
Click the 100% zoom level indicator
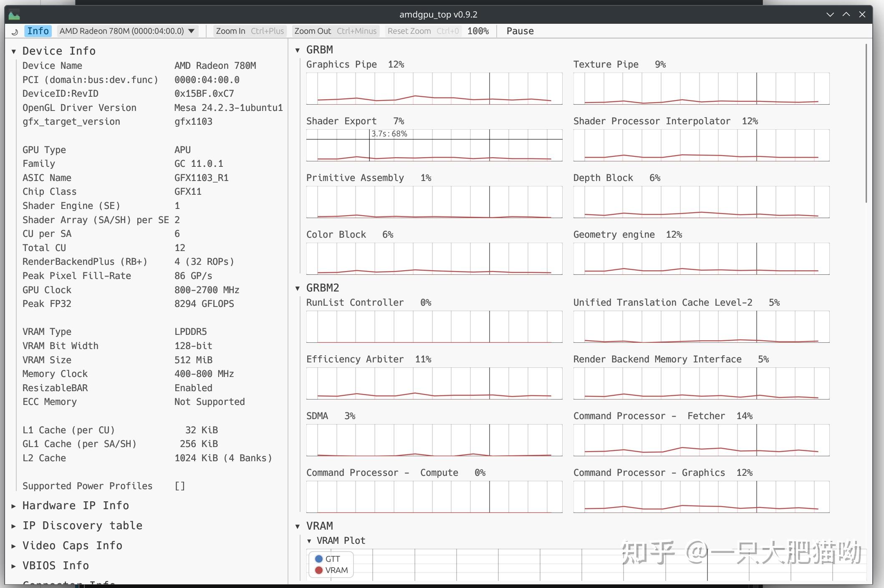coord(477,30)
